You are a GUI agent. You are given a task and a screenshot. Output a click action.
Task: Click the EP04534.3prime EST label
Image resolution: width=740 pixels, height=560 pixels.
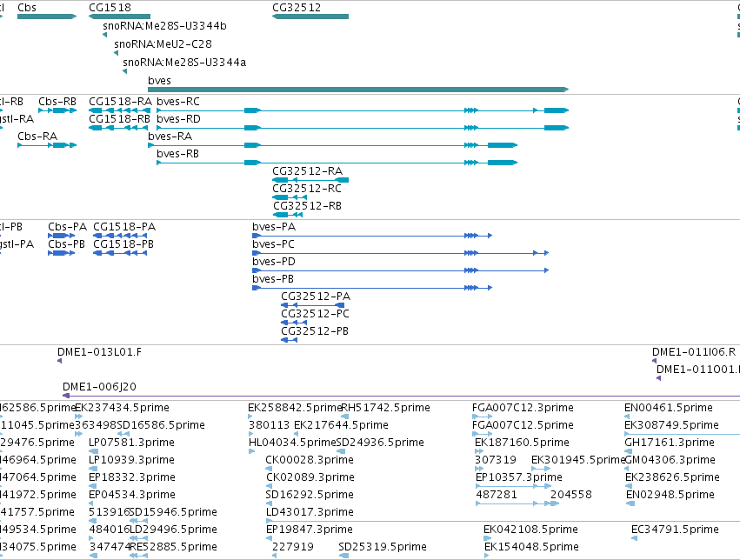[x=132, y=495]
